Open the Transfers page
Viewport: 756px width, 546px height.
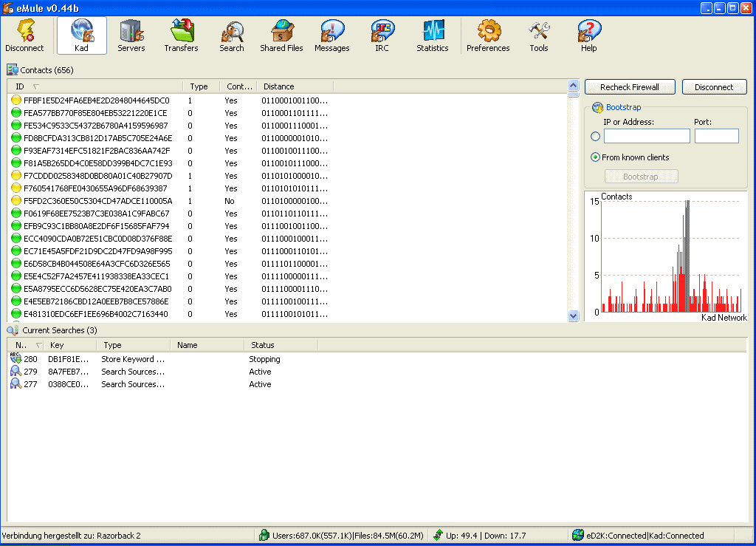(181, 35)
